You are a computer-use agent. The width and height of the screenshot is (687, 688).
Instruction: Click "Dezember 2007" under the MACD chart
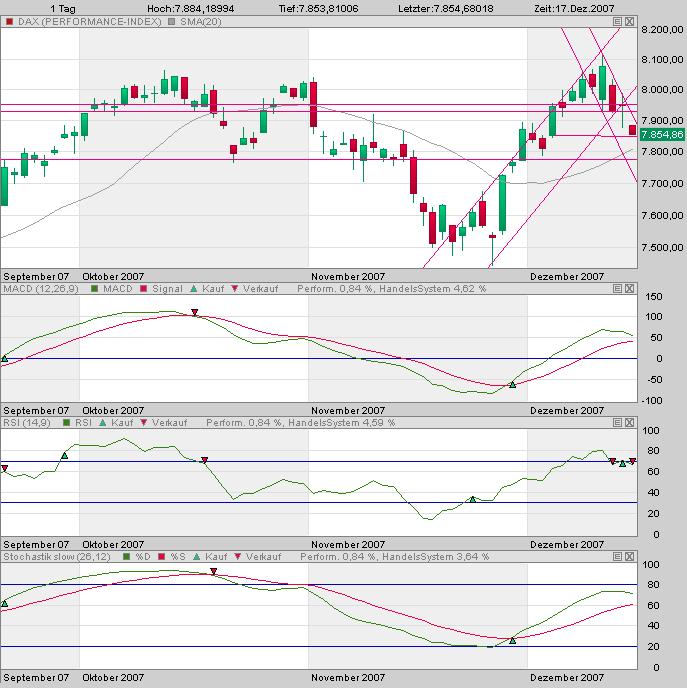click(x=567, y=410)
